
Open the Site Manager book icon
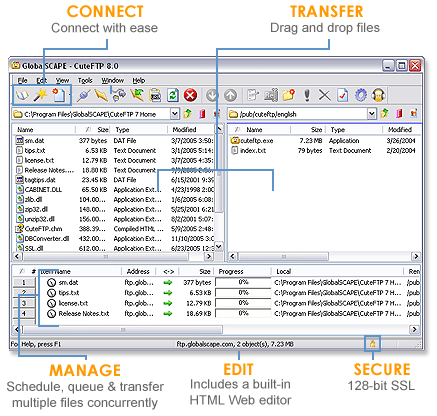22,95
